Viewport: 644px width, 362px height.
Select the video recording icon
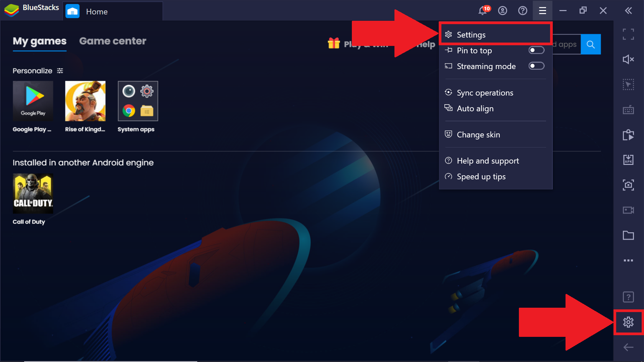point(629,210)
